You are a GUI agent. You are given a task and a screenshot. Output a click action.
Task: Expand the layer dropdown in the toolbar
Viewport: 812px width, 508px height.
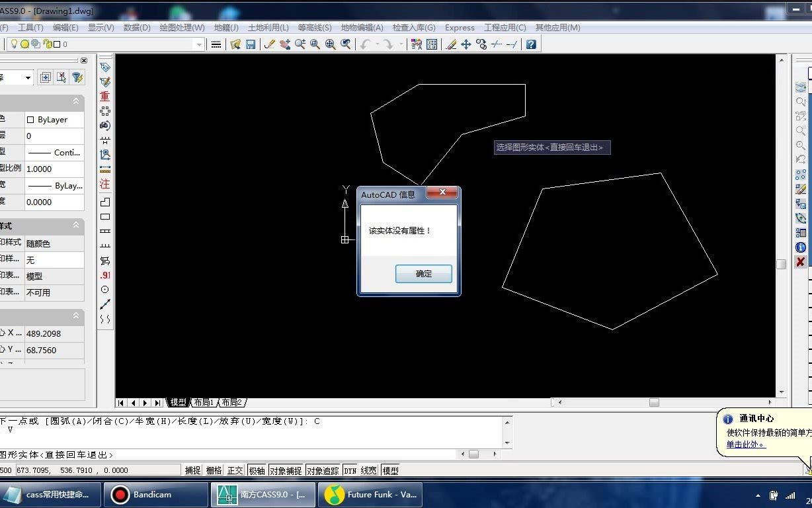click(x=199, y=44)
